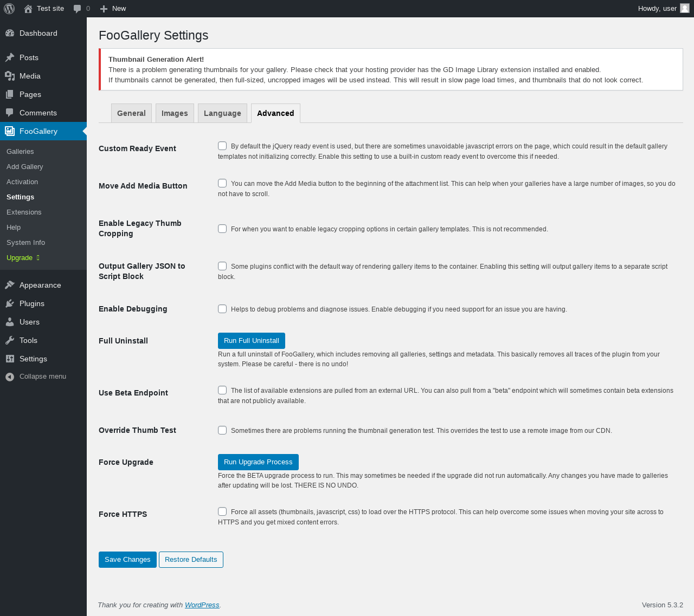694x616 pixels.
Task: Click the Posts pushpin icon
Action: pos(10,57)
